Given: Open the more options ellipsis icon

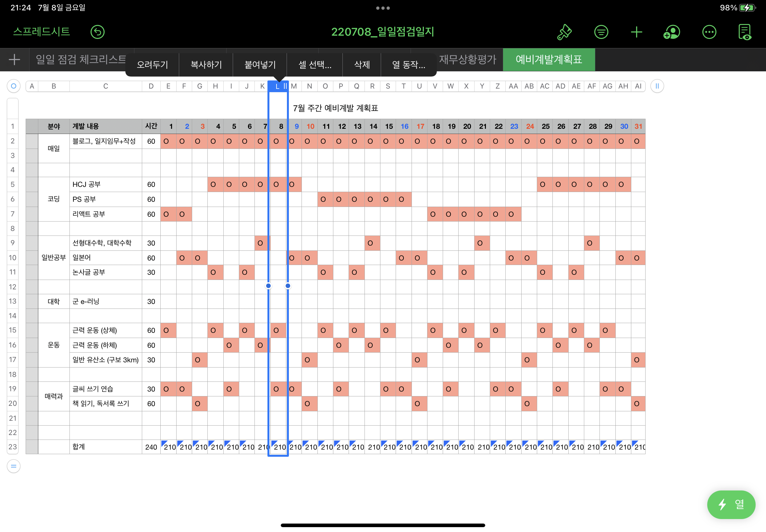Looking at the screenshot, I should tap(709, 32).
